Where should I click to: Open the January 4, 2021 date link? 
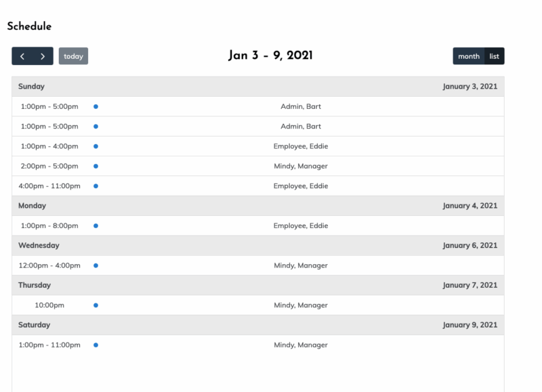470,206
